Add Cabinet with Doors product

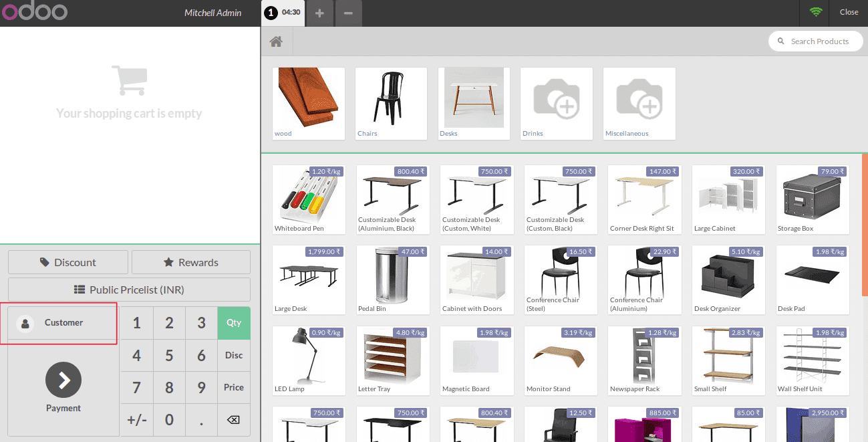pyautogui.click(x=477, y=280)
